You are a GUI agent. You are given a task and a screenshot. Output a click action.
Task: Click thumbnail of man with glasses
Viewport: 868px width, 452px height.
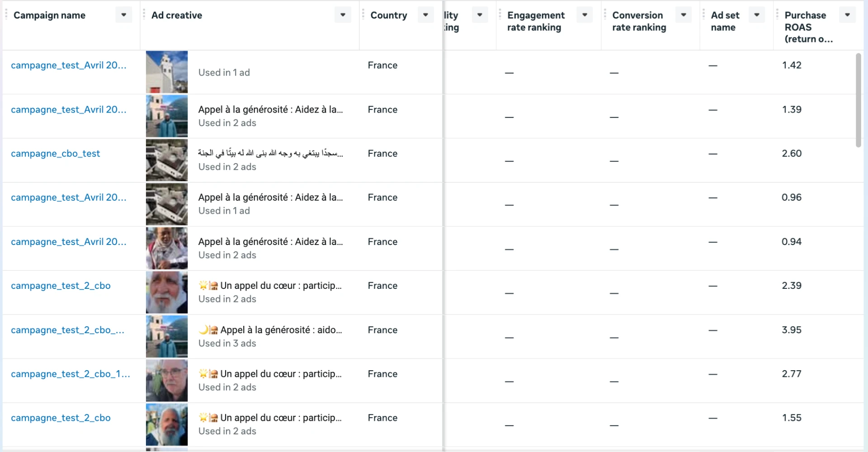(167, 381)
